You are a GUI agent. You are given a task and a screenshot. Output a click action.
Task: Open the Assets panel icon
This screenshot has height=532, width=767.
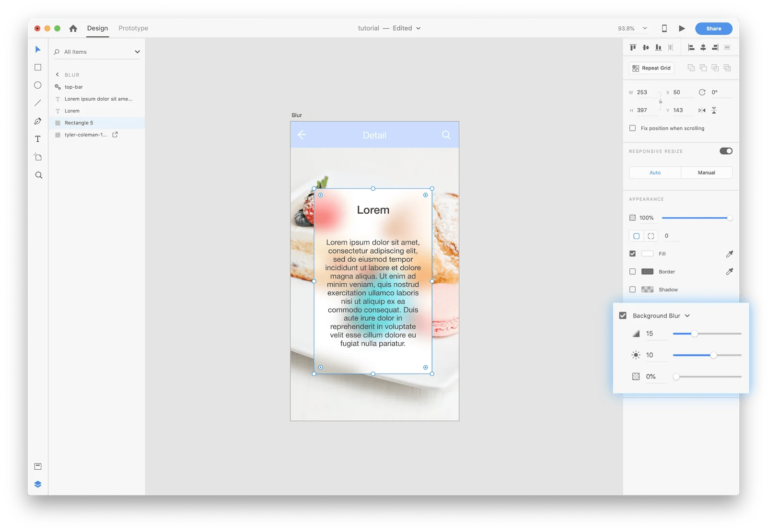38,466
